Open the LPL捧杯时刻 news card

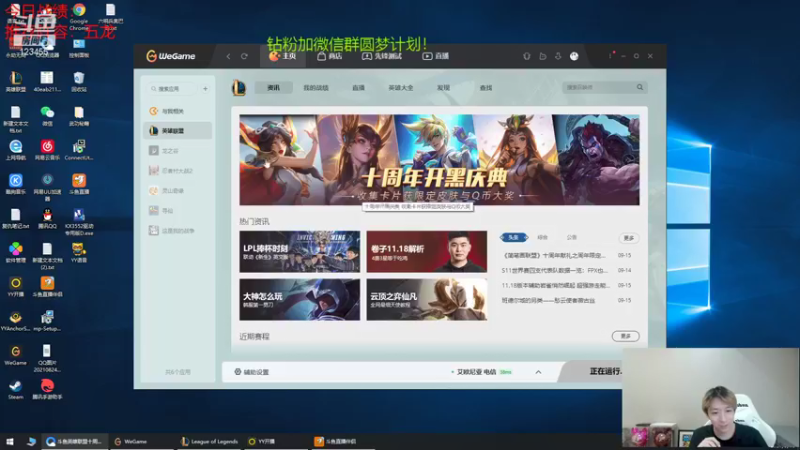click(x=299, y=252)
